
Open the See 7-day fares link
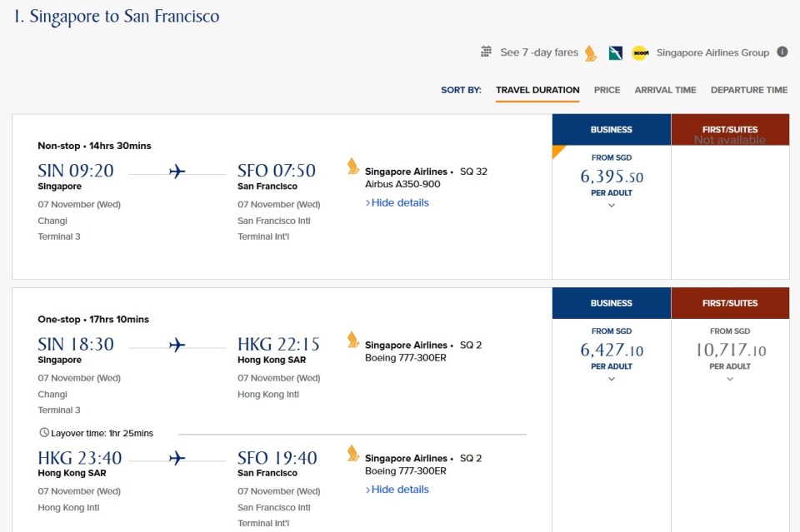pyautogui.click(x=538, y=52)
